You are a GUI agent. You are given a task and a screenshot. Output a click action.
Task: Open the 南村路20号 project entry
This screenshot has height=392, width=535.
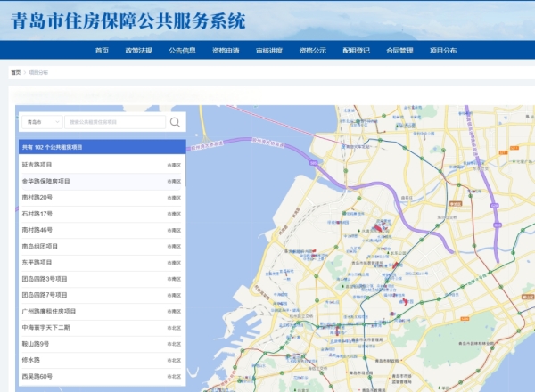point(37,197)
